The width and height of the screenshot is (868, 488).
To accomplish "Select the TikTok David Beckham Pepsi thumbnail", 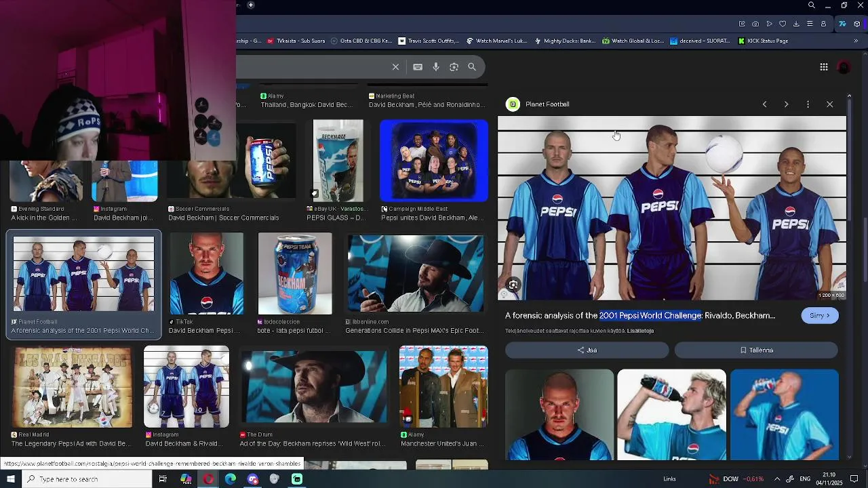I will click(x=206, y=274).
